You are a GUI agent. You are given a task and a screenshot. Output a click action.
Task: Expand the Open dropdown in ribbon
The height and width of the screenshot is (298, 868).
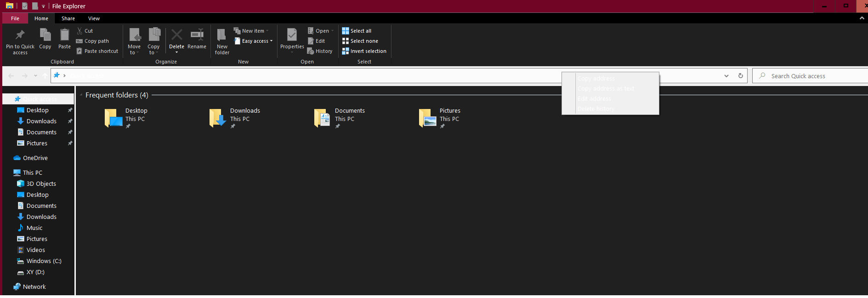click(320, 31)
